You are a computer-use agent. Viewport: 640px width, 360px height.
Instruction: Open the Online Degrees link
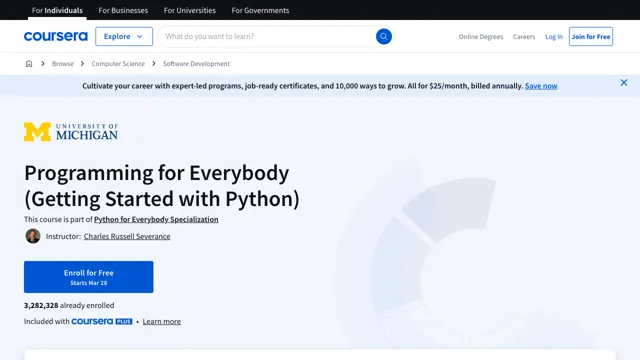click(x=481, y=37)
